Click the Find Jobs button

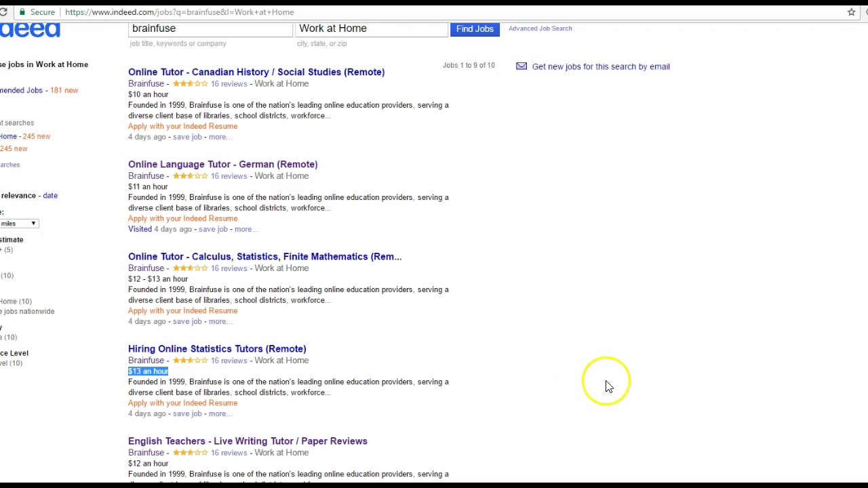click(475, 29)
